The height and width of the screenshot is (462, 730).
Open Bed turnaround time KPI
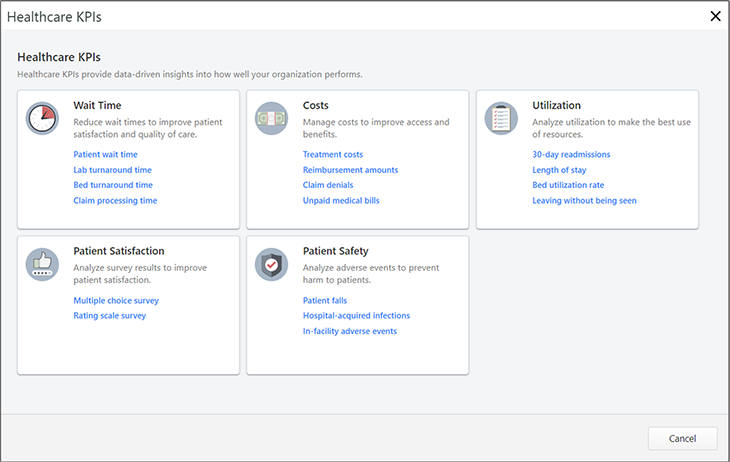coord(113,185)
